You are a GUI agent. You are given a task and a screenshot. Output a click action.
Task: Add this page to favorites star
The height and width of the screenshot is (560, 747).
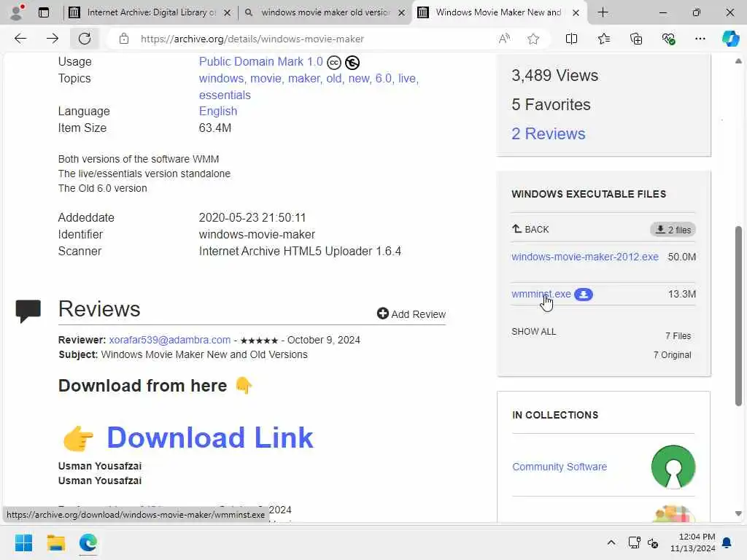[x=533, y=39]
